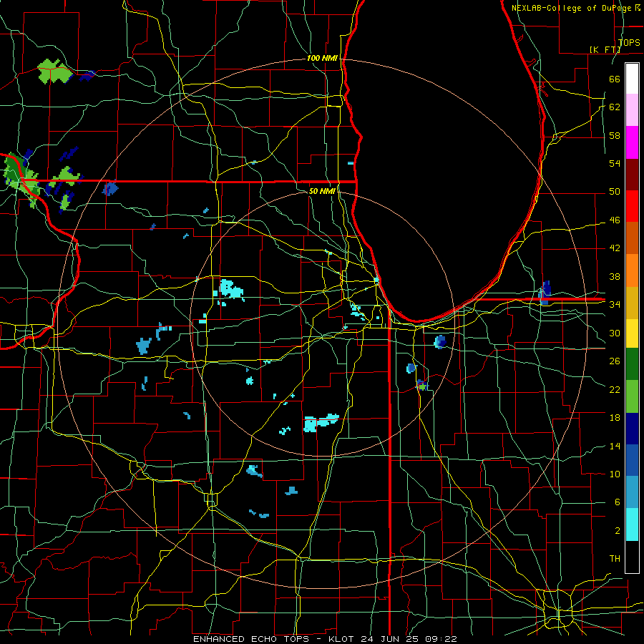
Task: Click the legend value 6
Action: tap(618, 502)
